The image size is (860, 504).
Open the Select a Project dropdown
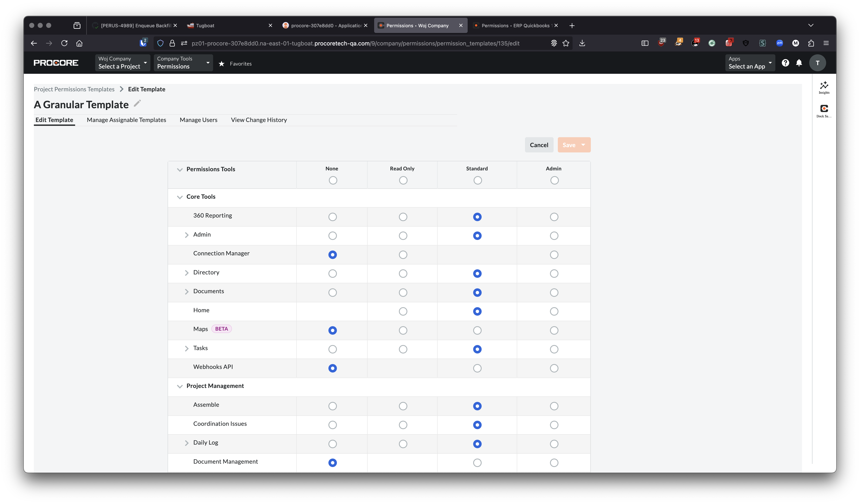coord(123,63)
